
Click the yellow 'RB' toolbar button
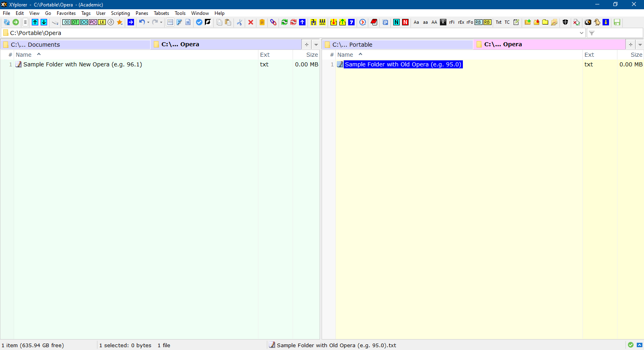click(x=487, y=22)
